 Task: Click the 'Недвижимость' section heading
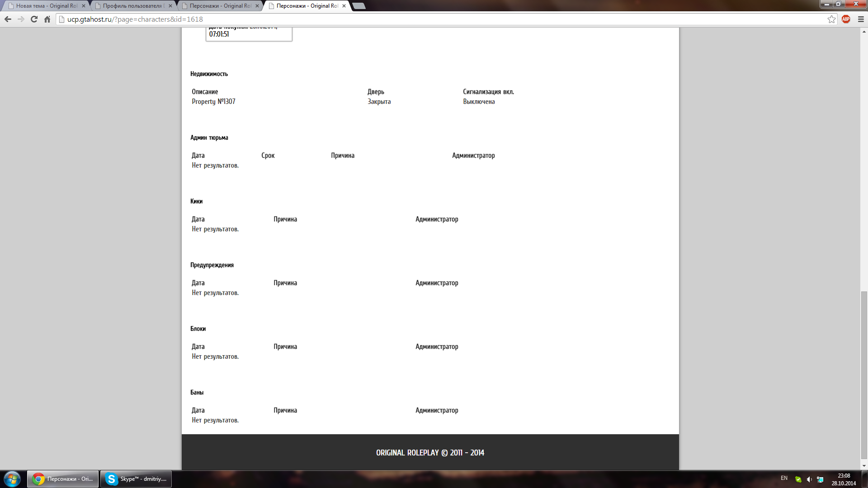click(209, 74)
